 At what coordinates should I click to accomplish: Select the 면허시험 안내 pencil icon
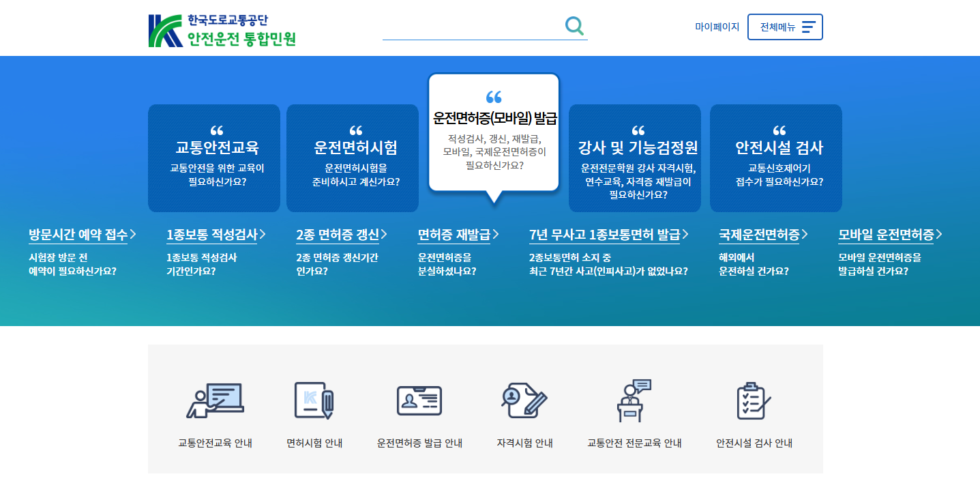[314, 401]
